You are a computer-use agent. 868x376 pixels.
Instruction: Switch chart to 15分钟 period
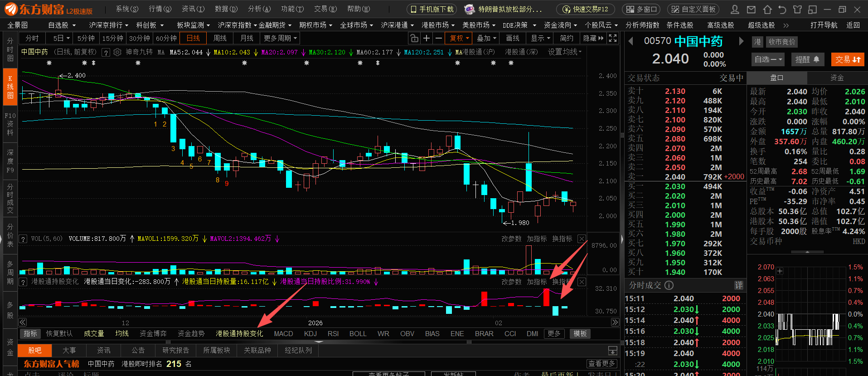click(112, 39)
